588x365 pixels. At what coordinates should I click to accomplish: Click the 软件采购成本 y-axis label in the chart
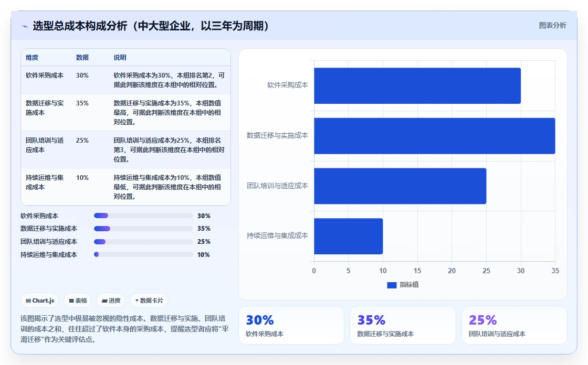pyautogui.click(x=288, y=85)
